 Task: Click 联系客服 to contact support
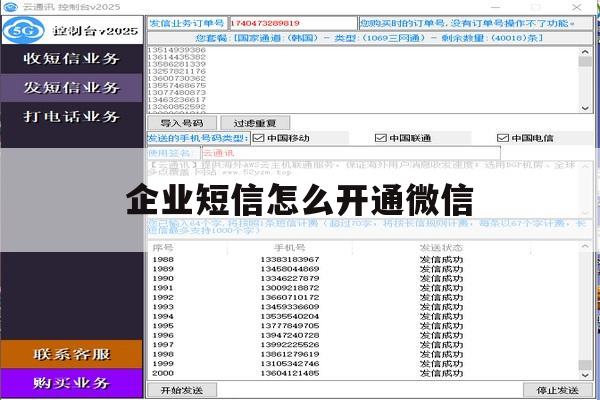point(72,354)
